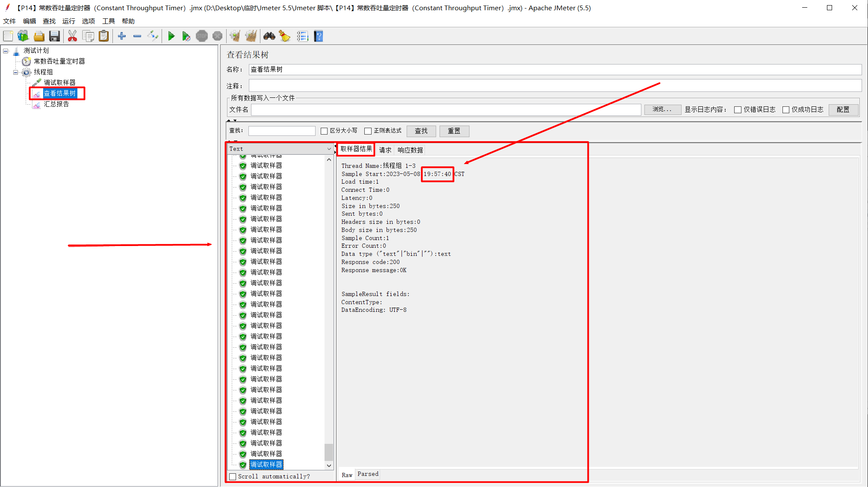
Task: Click the 重置 reset button
Action: pyautogui.click(x=454, y=131)
